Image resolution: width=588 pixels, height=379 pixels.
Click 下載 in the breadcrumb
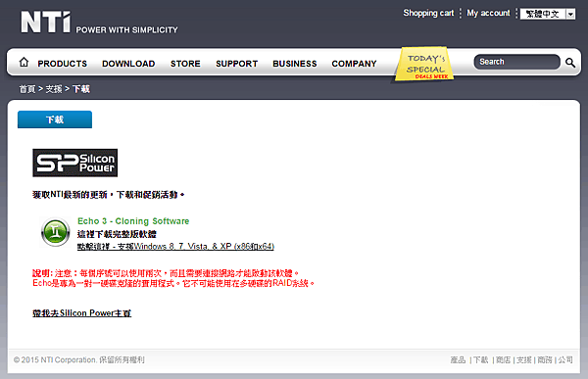pyautogui.click(x=81, y=89)
